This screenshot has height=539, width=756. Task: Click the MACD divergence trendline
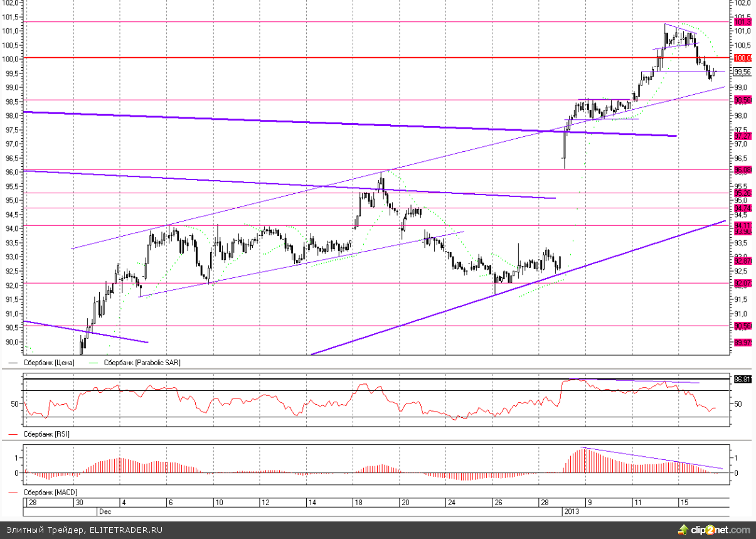coord(652,458)
